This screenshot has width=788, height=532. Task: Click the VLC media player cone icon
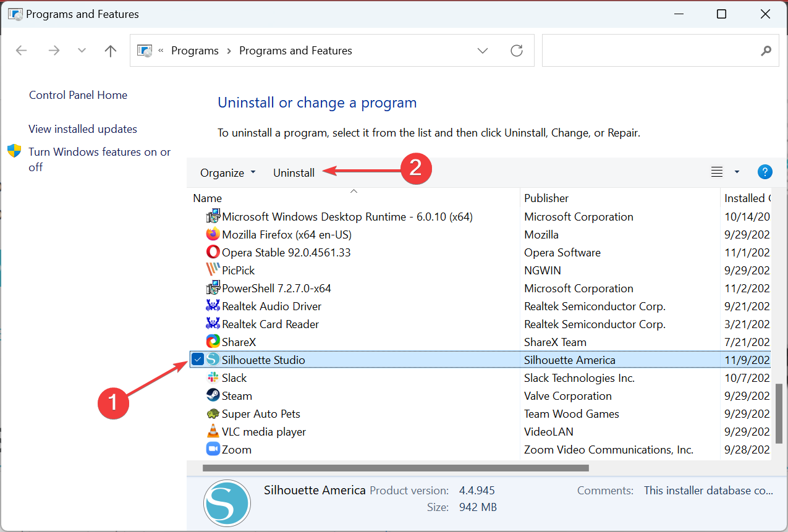[x=213, y=432]
